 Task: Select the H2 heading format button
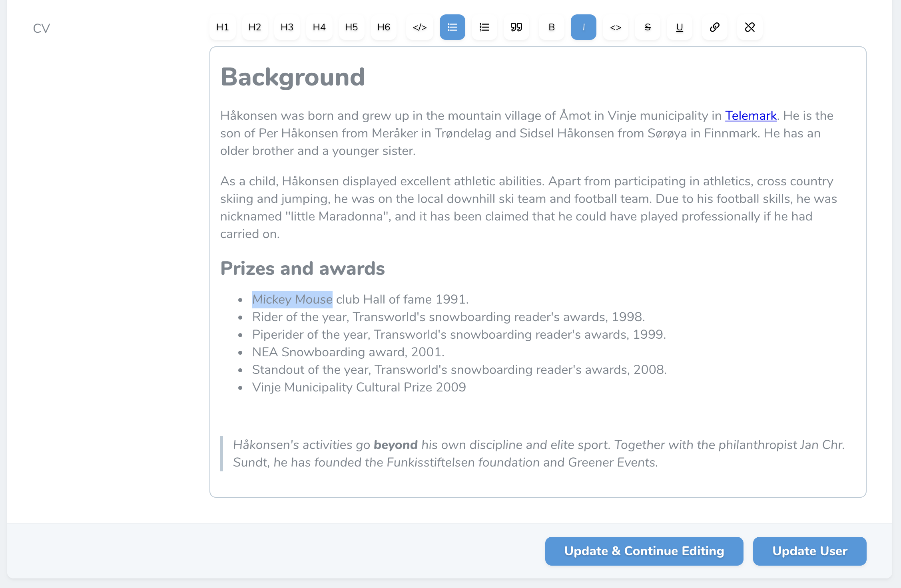[x=255, y=28]
